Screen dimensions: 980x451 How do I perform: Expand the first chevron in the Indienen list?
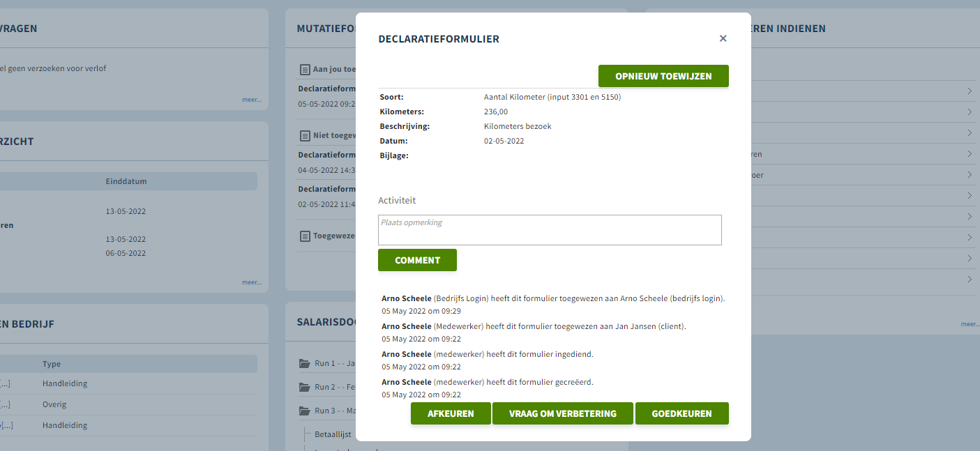[x=970, y=91]
